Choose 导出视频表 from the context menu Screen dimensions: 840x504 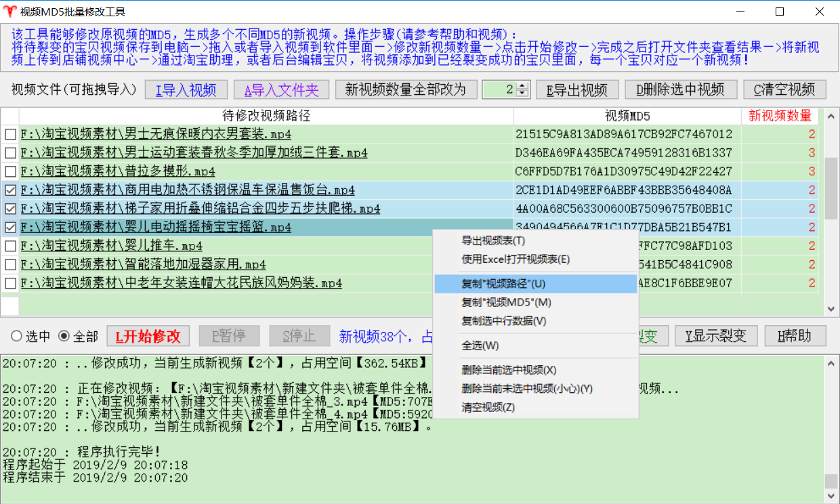(493, 240)
